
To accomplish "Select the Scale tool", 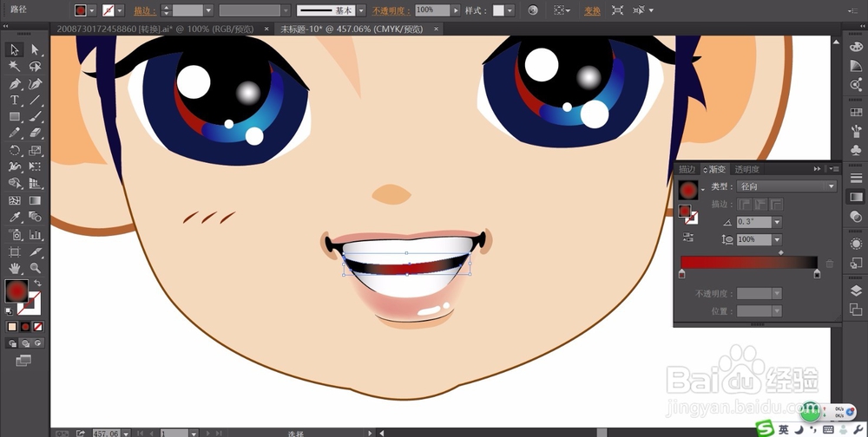I will tap(35, 151).
